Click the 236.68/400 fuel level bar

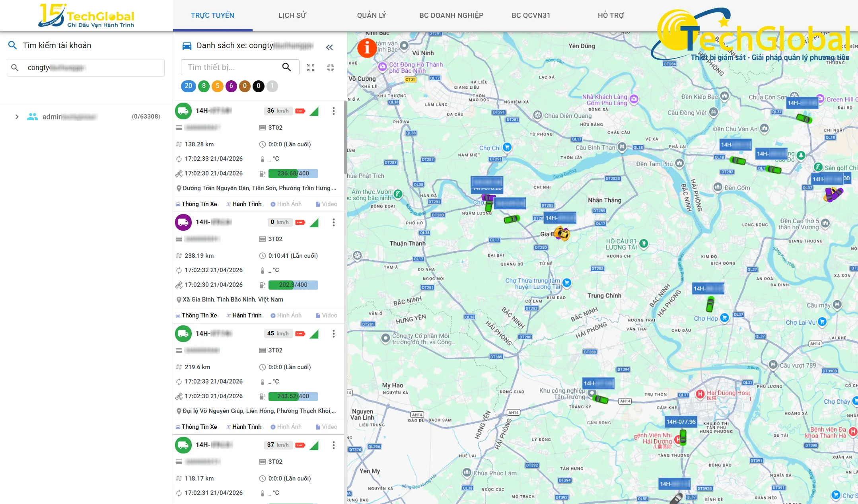tap(293, 173)
